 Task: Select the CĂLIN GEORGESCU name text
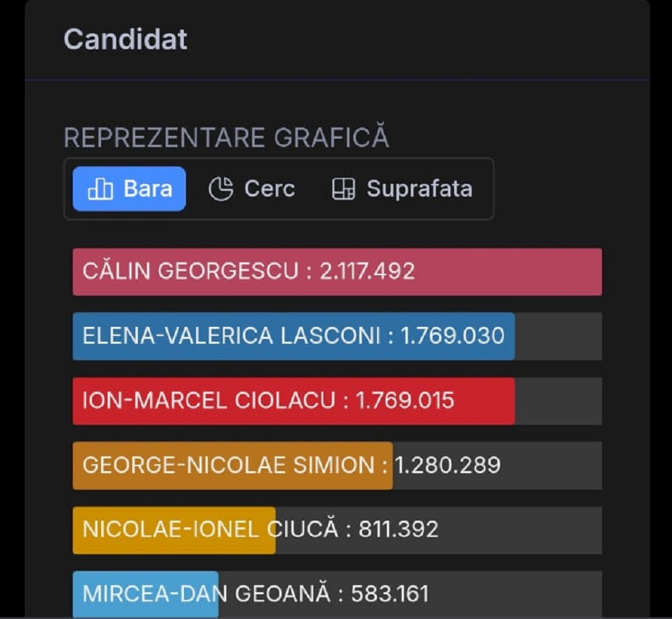coord(190,272)
